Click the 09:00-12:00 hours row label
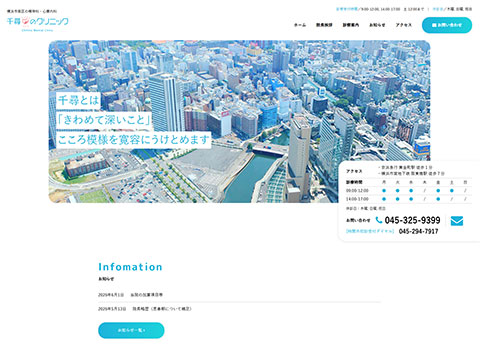Viewport: 480px width, 360px height. point(357,191)
